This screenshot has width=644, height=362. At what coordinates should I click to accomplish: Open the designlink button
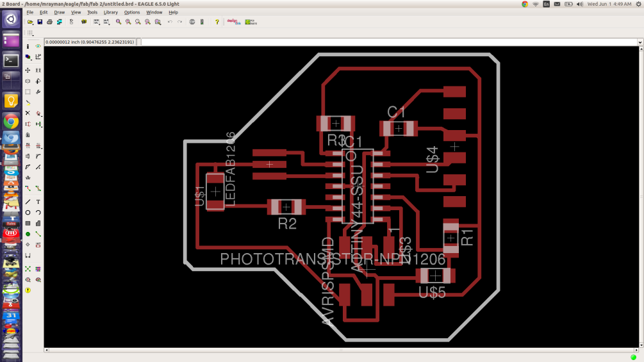[x=234, y=22]
